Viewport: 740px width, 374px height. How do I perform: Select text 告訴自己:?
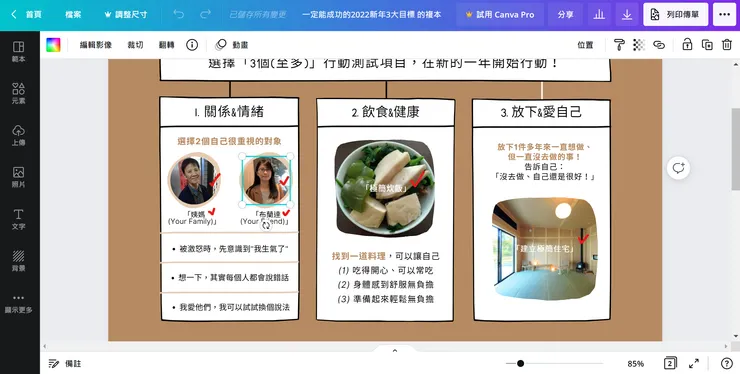pos(544,167)
